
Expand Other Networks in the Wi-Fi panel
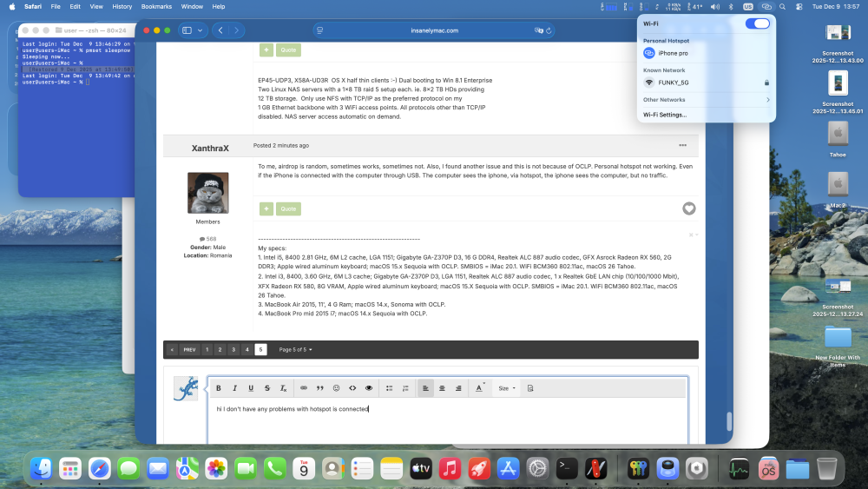click(x=706, y=100)
